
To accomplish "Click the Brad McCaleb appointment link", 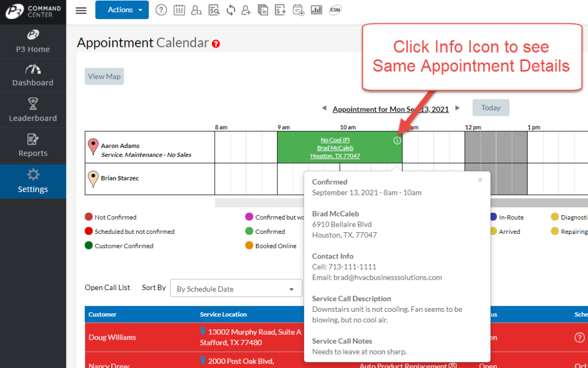I will click(335, 148).
